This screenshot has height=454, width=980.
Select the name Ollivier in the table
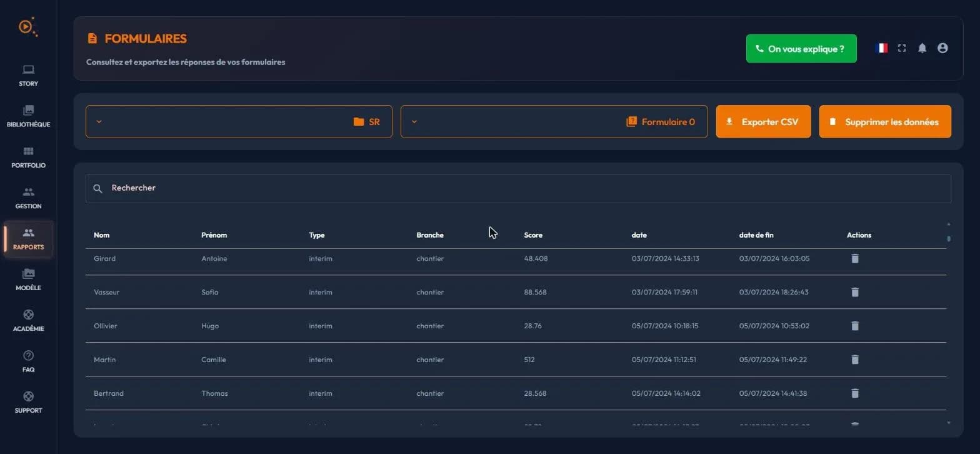[105, 326]
